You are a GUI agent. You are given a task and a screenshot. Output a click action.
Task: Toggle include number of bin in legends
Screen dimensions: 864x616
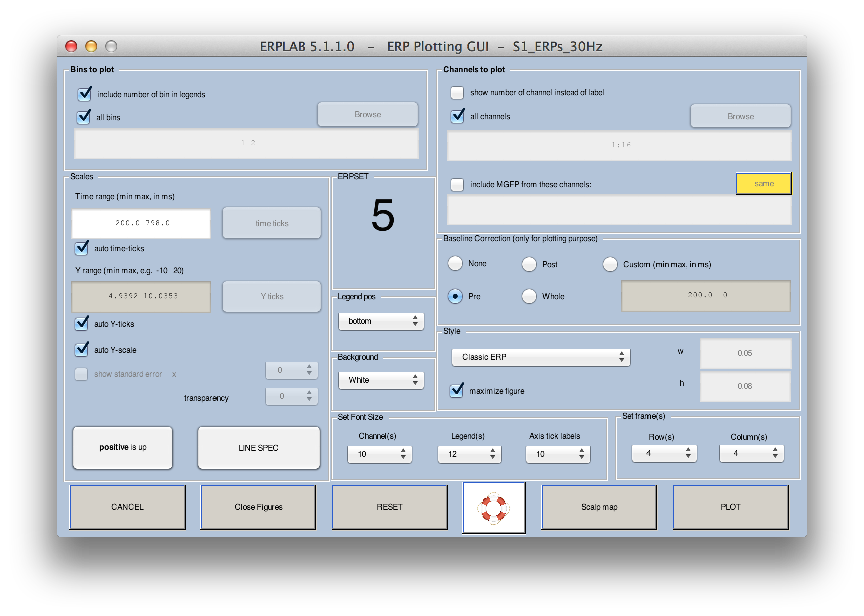tap(85, 94)
